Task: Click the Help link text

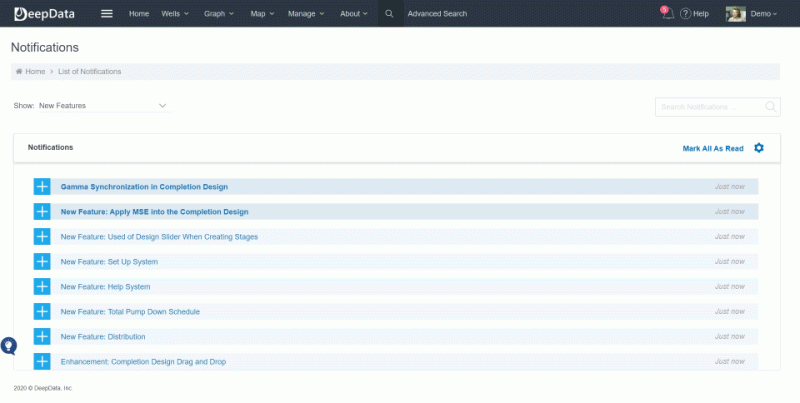Action: pos(701,14)
